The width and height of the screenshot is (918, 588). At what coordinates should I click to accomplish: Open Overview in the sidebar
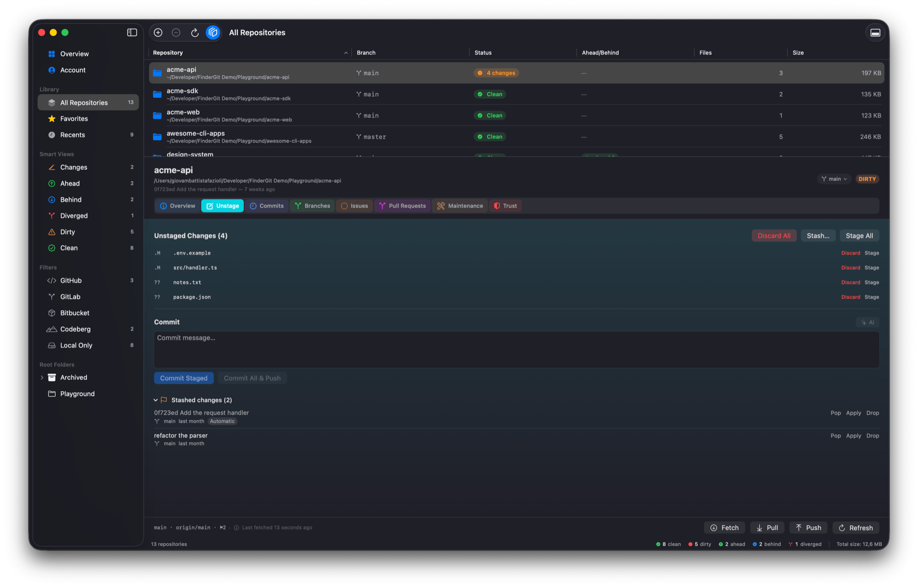pos(88,54)
